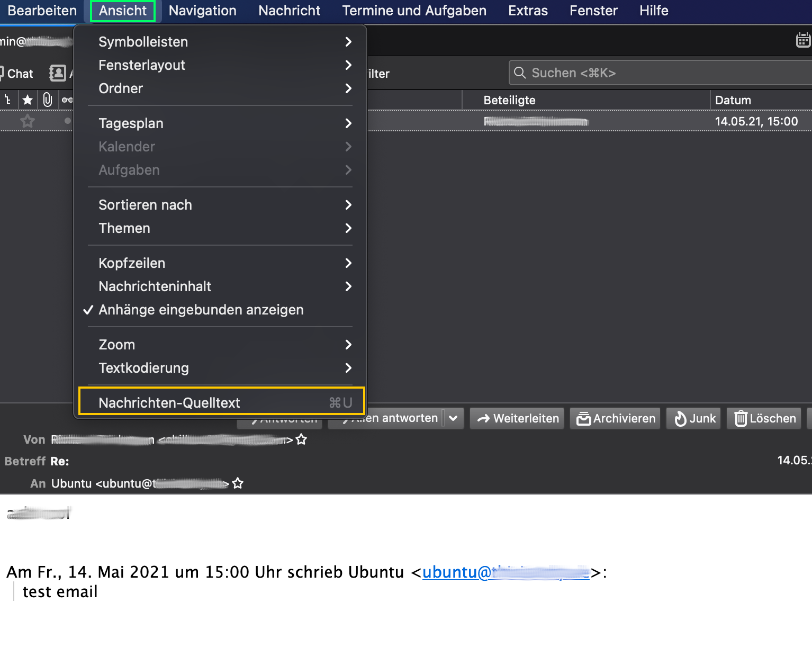The image size is (812, 665).
Task: Select Nachrichten-Quelltext menu entry
Action: point(221,402)
